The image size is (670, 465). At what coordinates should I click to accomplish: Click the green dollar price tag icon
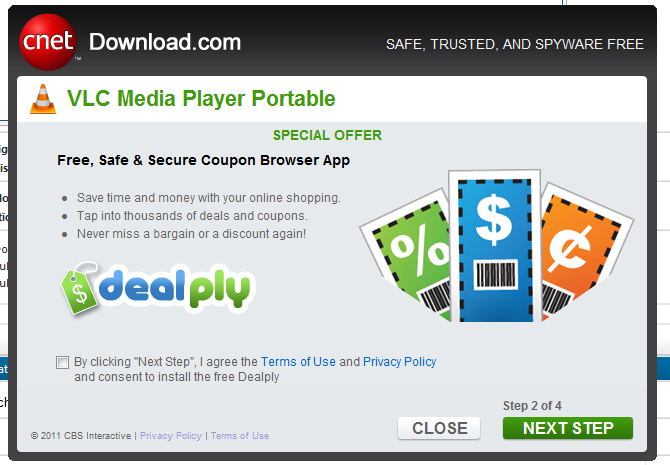pos(79,289)
